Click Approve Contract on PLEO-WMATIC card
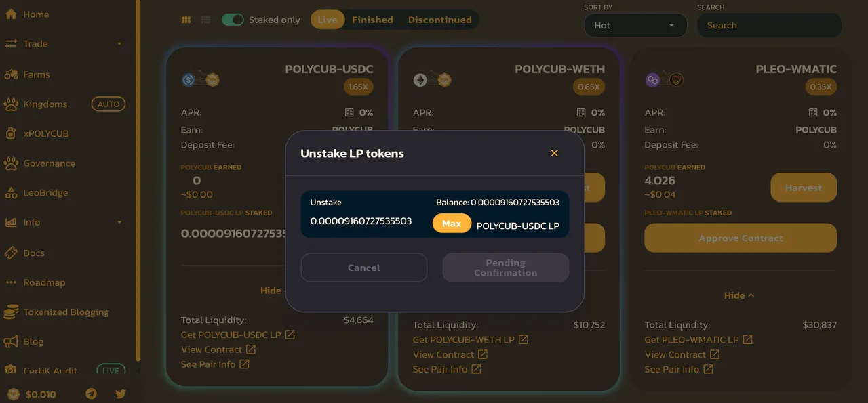The image size is (868, 403). 741,238
